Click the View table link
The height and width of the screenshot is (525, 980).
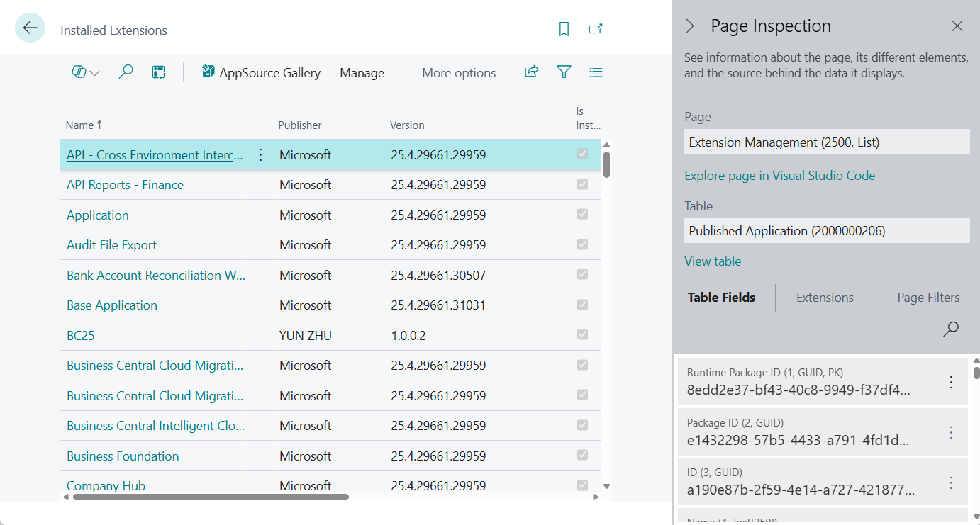[713, 261]
